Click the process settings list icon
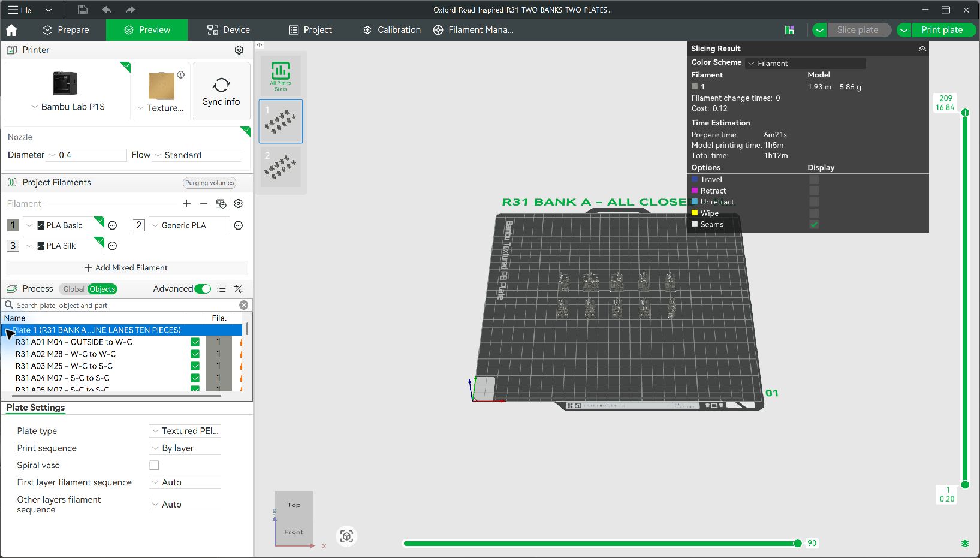The height and width of the screenshot is (558, 980). coord(222,289)
